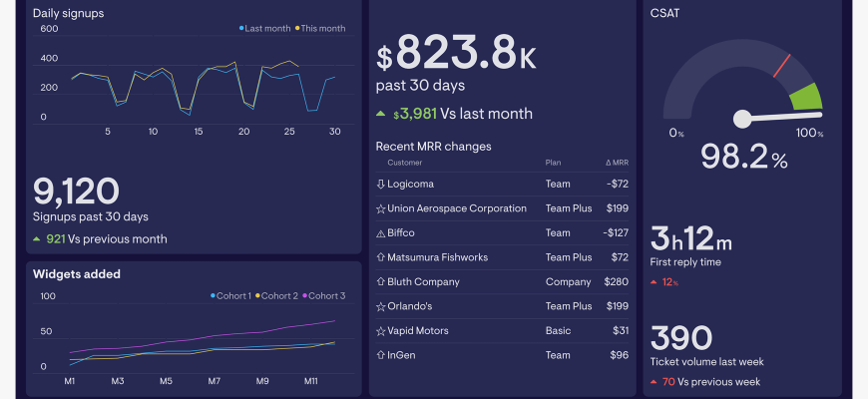
Task: Click the star icon next to Union Aerospace Corporation
Action: pyautogui.click(x=380, y=209)
